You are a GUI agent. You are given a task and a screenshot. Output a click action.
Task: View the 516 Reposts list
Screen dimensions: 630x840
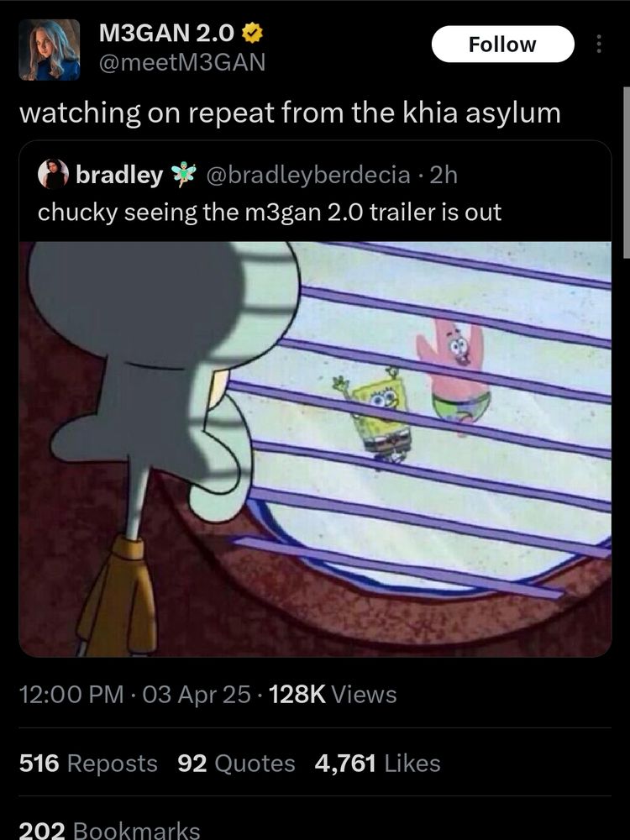88,763
